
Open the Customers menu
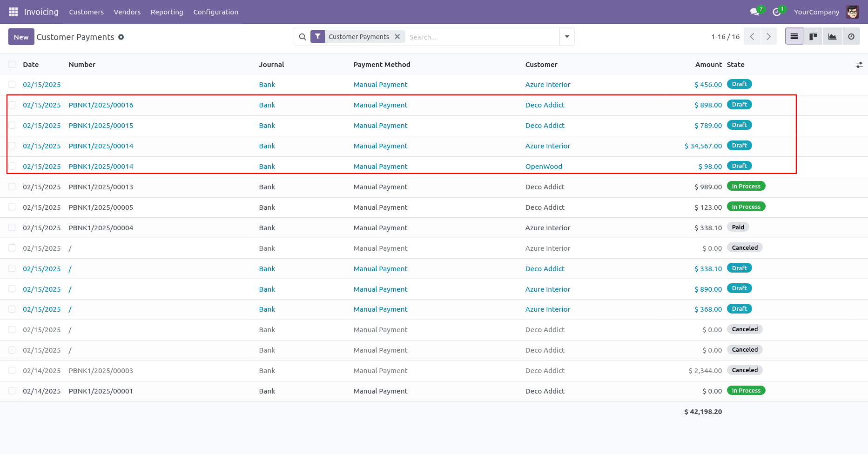pyautogui.click(x=87, y=12)
